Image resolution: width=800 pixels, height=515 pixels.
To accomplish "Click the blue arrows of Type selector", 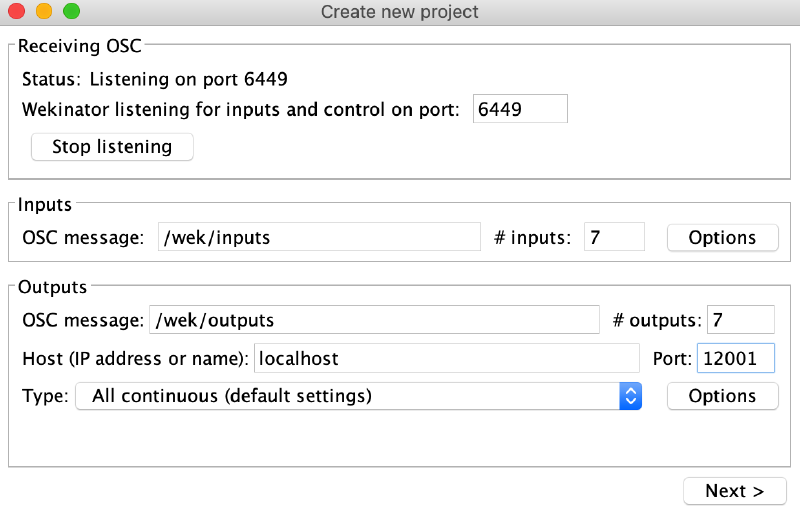I will tap(630, 396).
